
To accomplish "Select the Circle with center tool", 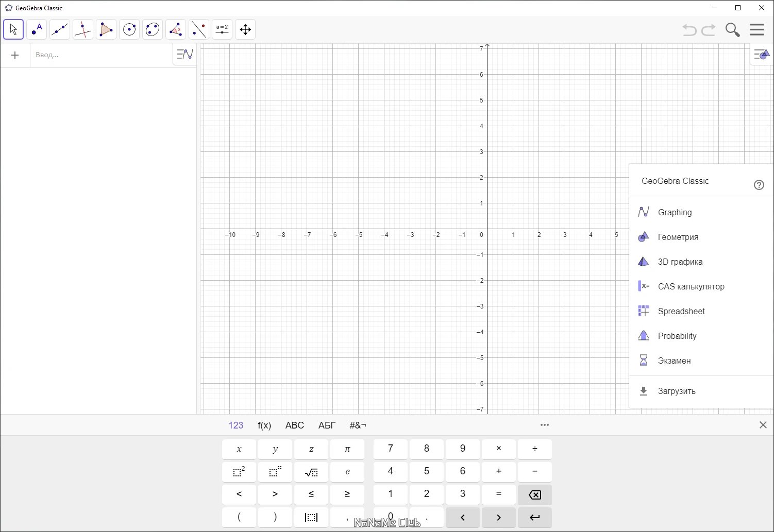I will click(129, 29).
